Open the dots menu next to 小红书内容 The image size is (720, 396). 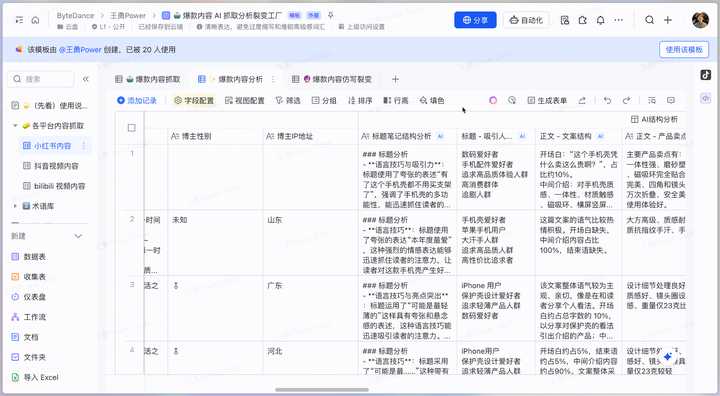tap(84, 146)
